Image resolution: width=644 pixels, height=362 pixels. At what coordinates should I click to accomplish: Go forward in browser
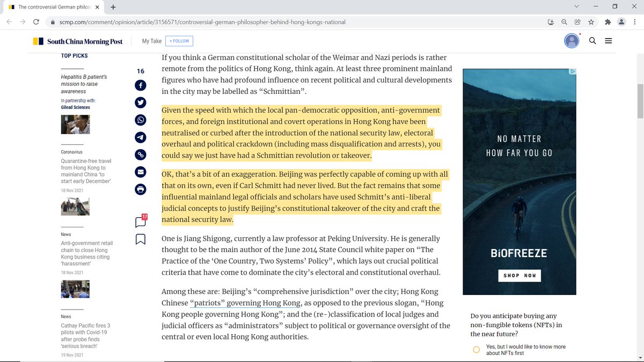(x=23, y=22)
